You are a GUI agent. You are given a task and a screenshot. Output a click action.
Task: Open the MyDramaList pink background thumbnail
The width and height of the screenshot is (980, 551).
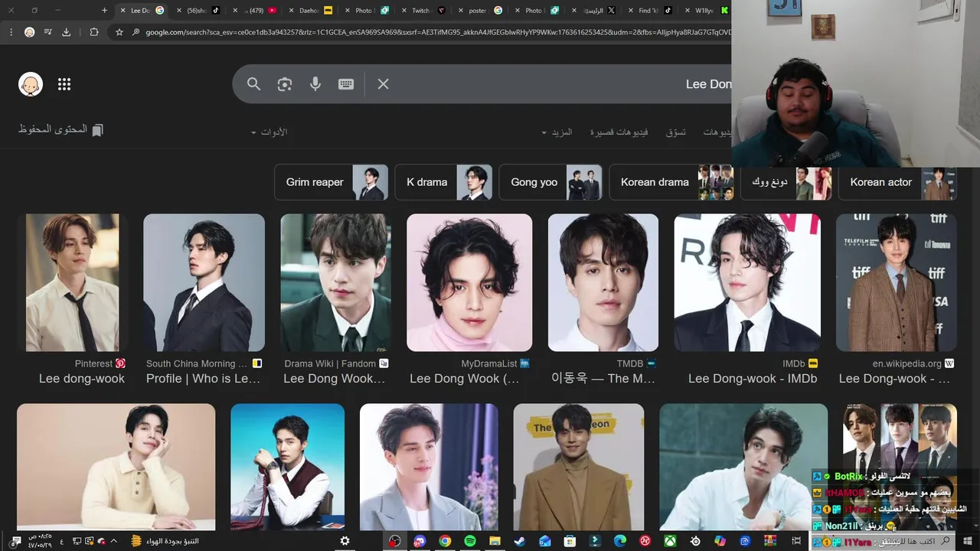[469, 282]
